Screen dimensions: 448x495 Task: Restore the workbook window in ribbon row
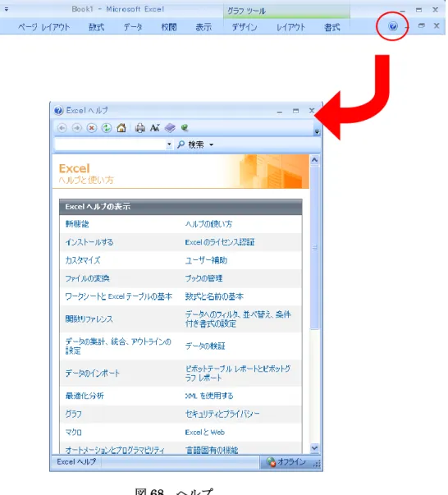click(x=421, y=25)
